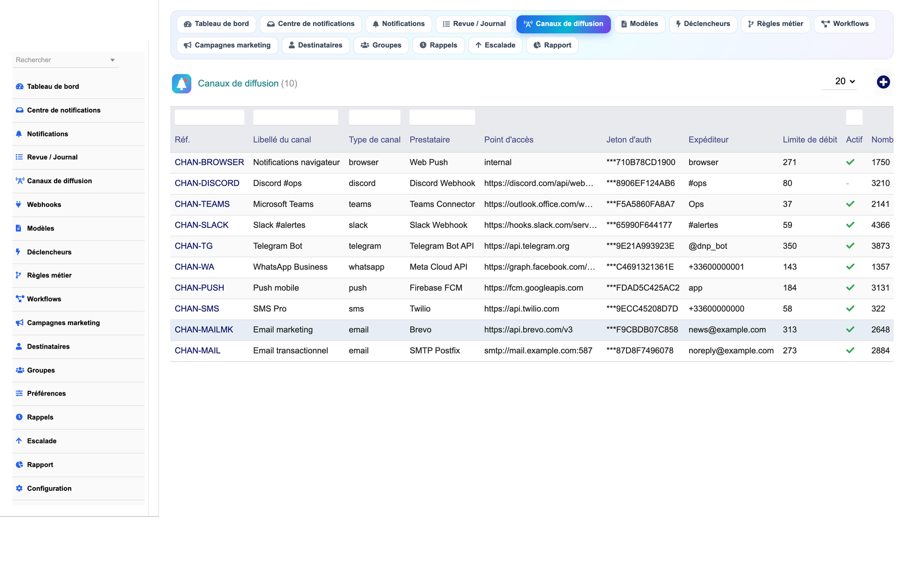Screen dimensions: 905x588
Task: Click the Prestataire filter input field
Action: [442, 117]
